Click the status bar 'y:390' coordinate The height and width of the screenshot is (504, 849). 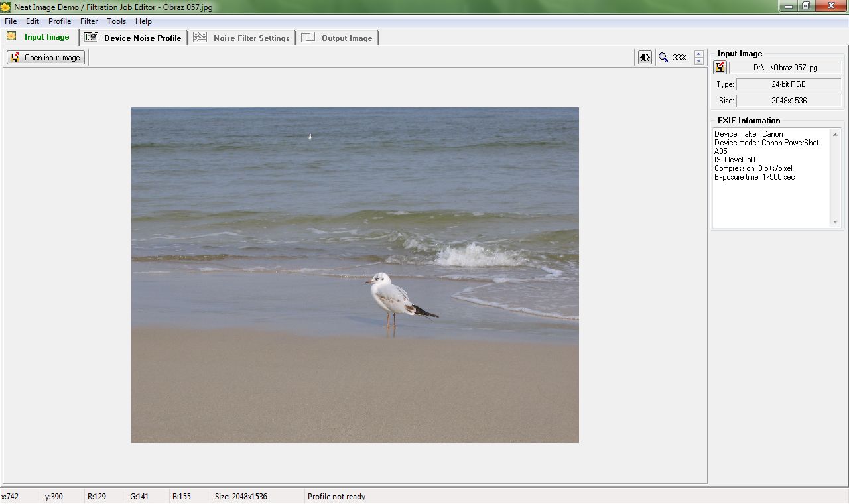pos(54,497)
